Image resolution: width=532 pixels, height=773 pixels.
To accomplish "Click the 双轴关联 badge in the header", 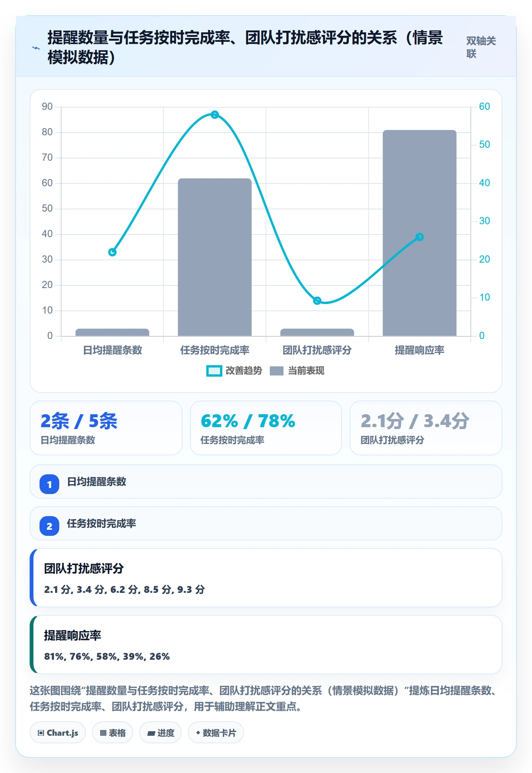I will 481,48.
